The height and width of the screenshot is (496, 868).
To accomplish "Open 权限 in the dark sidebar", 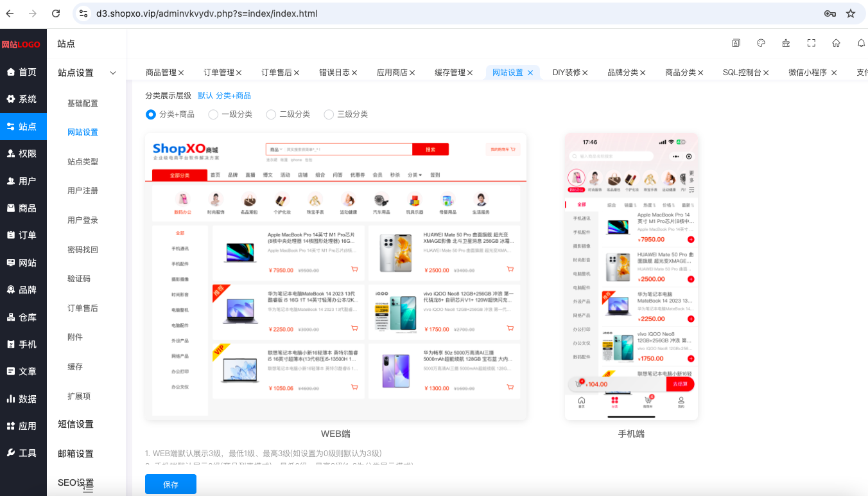I will click(x=23, y=154).
